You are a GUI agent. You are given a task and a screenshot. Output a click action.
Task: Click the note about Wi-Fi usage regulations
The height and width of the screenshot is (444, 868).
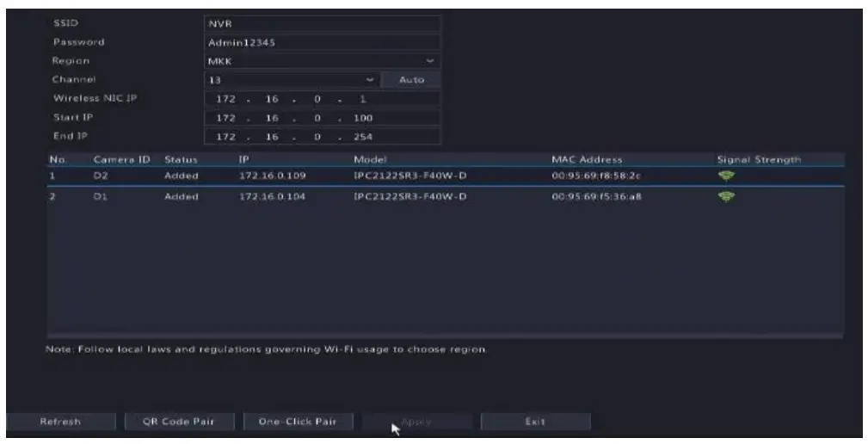point(267,349)
